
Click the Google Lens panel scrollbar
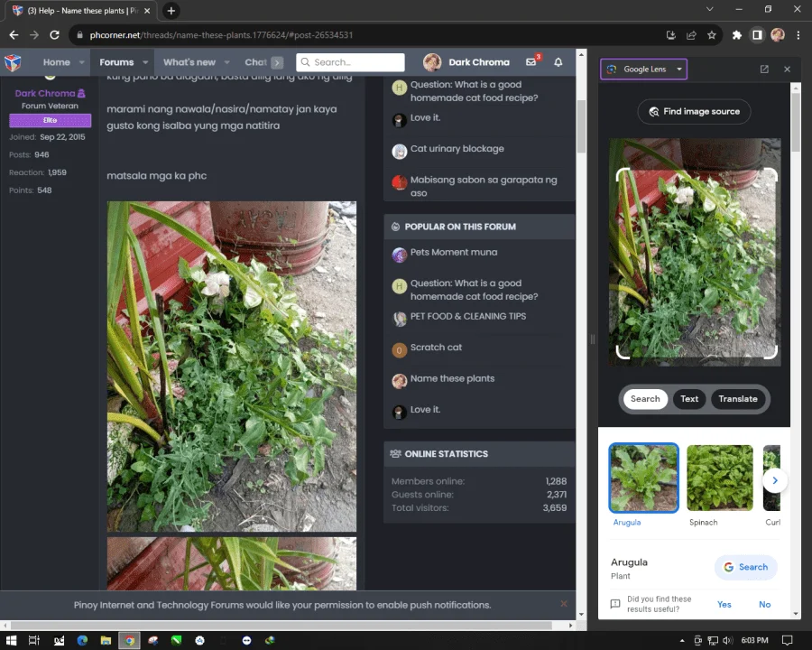[x=796, y=121]
